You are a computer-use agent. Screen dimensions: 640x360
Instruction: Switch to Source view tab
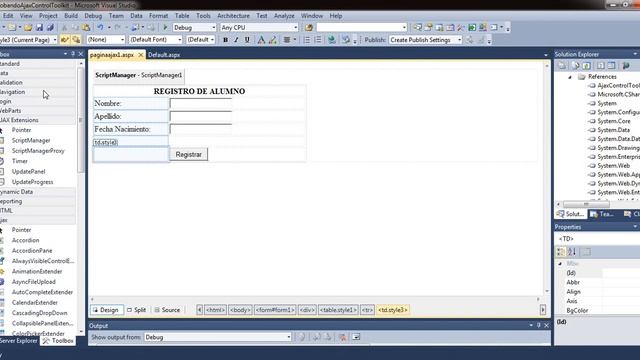coord(167,310)
